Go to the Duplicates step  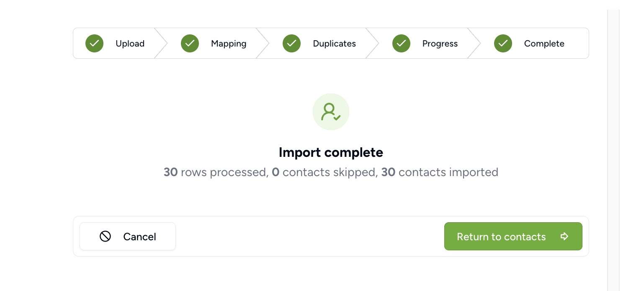click(334, 44)
